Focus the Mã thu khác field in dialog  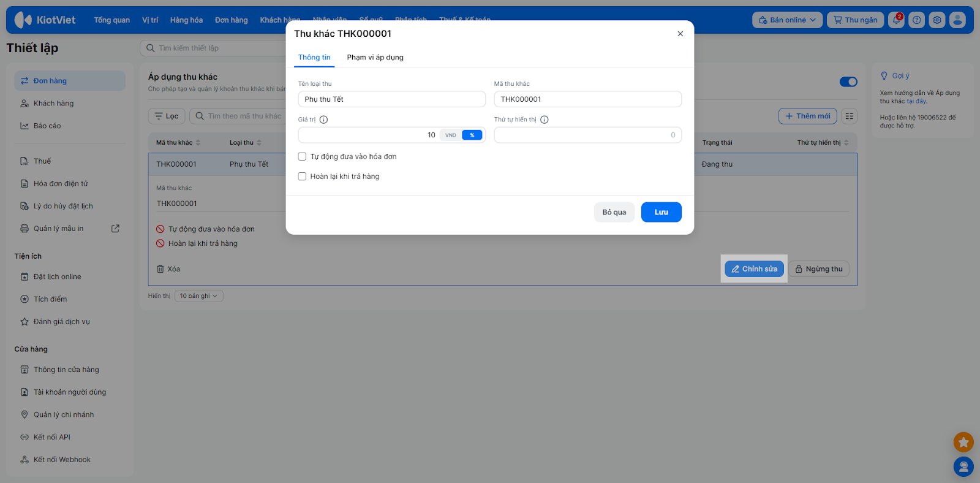(588, 99)
